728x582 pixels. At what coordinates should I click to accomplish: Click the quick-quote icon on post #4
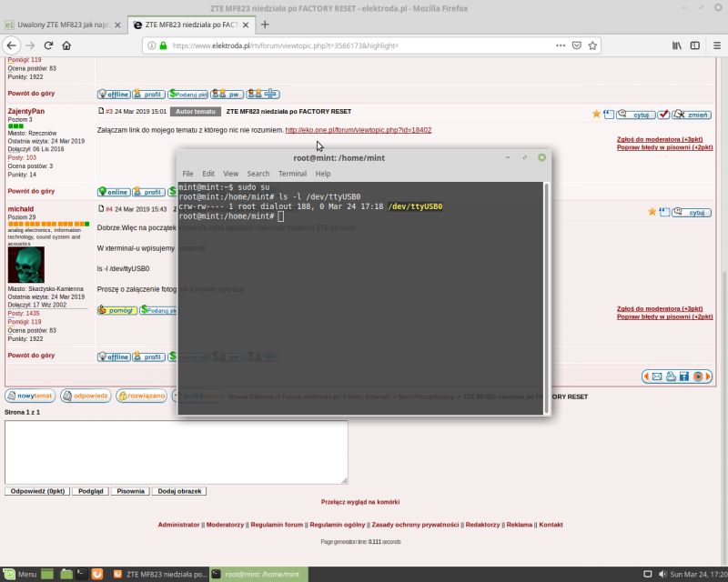(664, 212)
